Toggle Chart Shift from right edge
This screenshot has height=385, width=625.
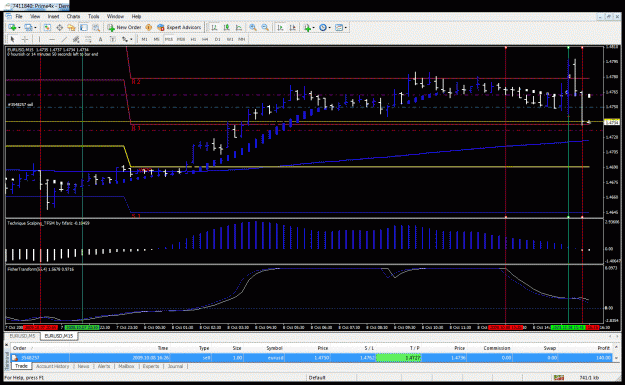[x=293, y=28]
